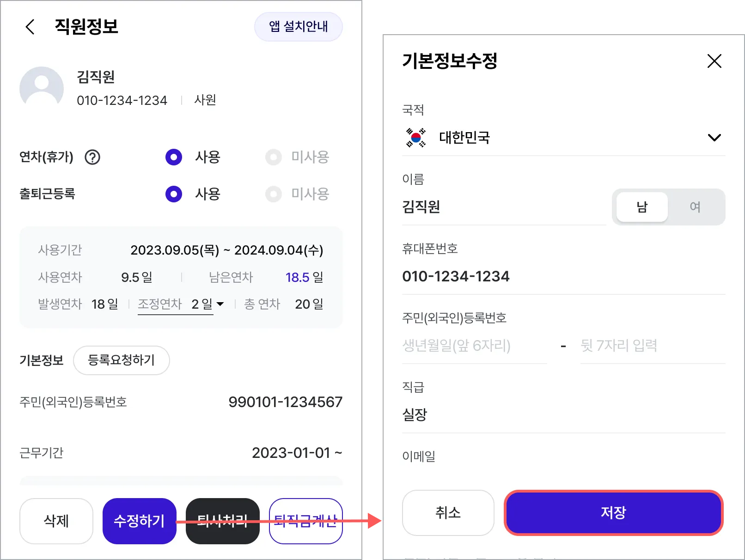
Task: Click the 삭제 button
Action: tap(56, 521)
